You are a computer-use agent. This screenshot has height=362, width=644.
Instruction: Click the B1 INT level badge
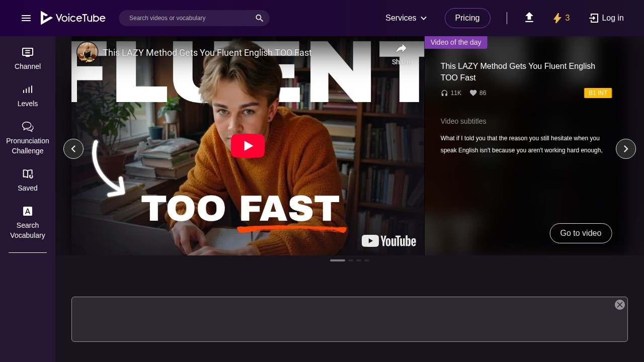point(598,93)
